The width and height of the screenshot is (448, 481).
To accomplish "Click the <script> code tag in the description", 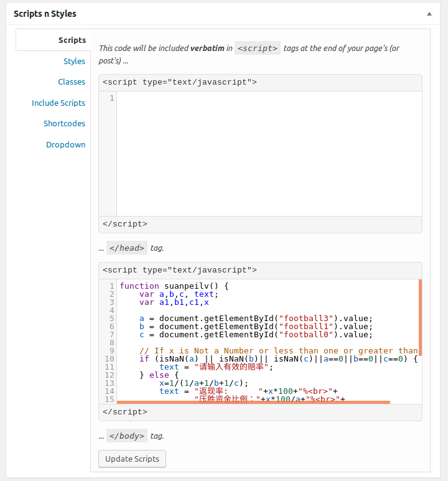I will [x=258, y=48].
